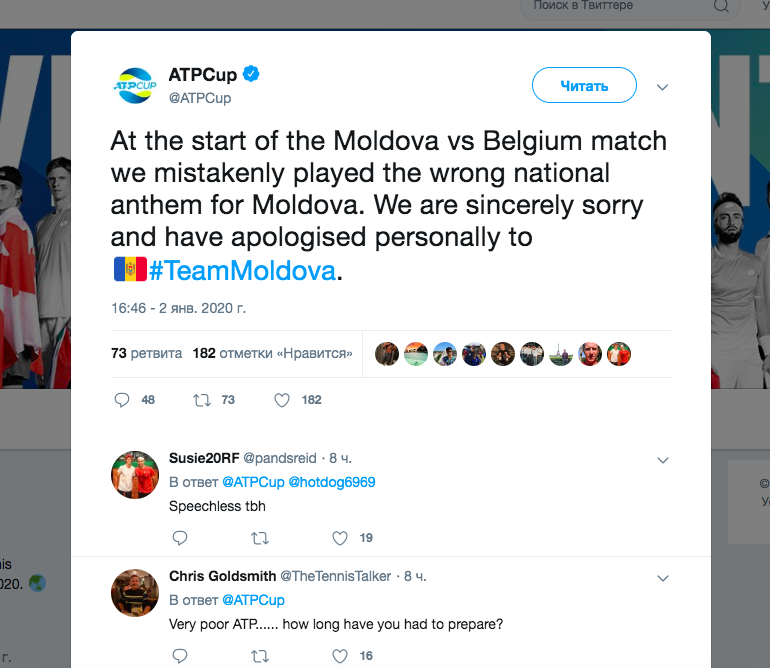Image resolution: width=770 pixels, height=668 pixels.
Task: Open the @hotdog6969 mention link
Action: 332,482
